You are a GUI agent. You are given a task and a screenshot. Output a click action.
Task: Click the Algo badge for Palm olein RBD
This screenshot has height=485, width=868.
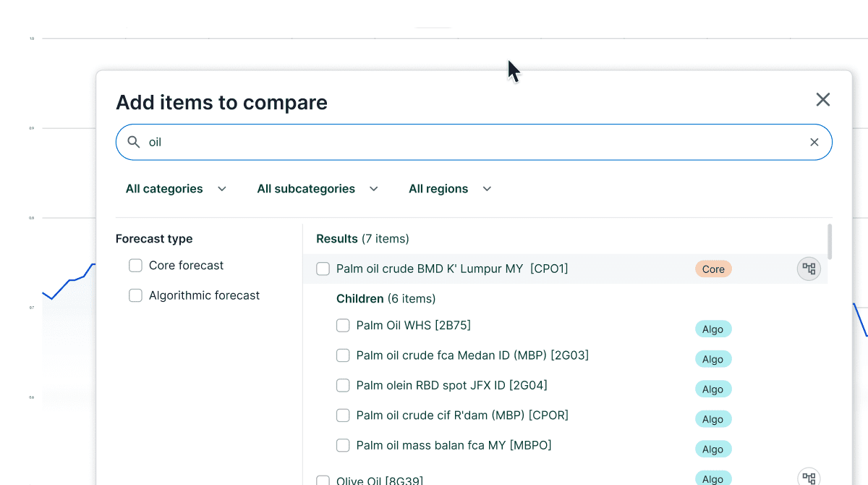click(712, 389)
